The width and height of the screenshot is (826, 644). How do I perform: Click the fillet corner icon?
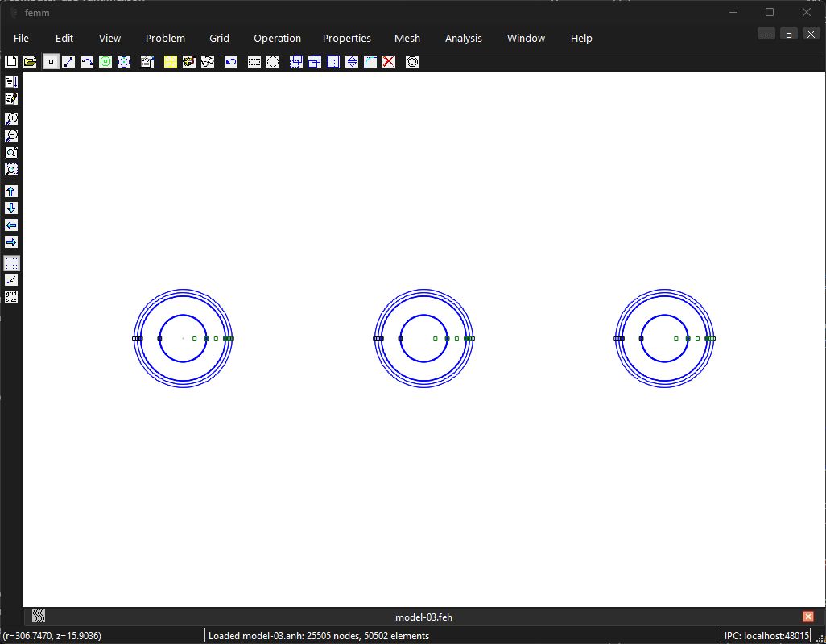tap(370, 62)
